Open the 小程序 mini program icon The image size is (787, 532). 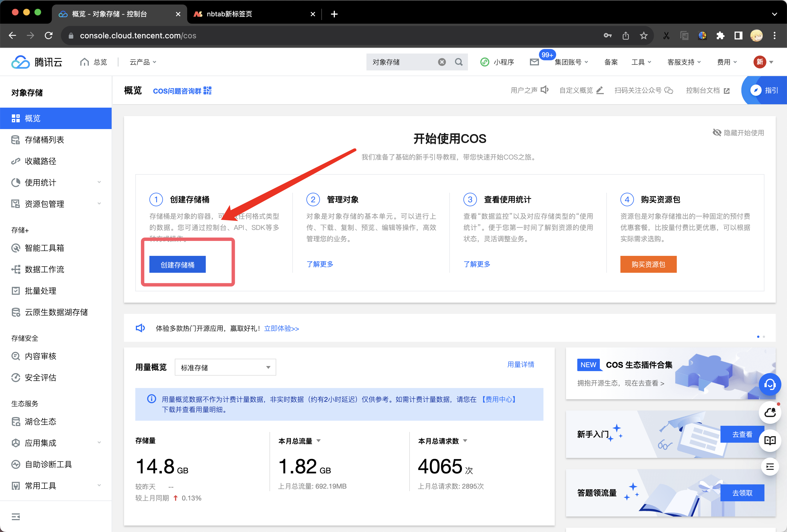point(485,62)
